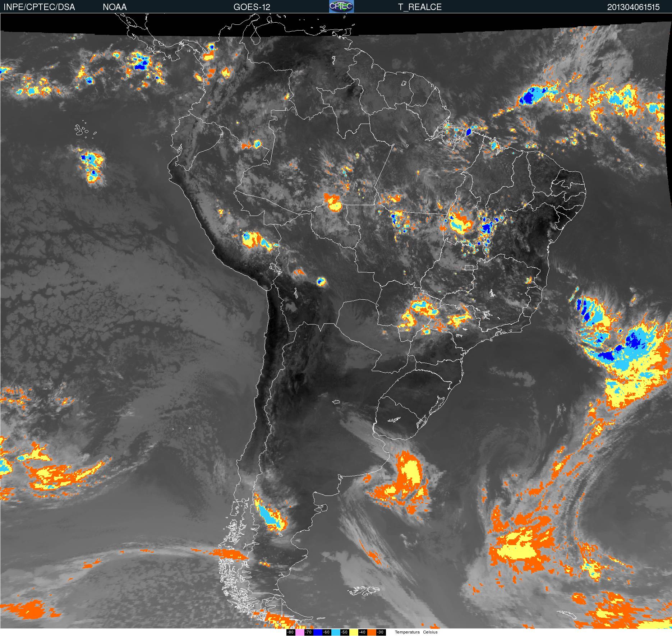Image resolution: width=672 pixels, height=636 pixels.
Task: Click the CPTEC logo in header
Action: [x=341, y=6]
